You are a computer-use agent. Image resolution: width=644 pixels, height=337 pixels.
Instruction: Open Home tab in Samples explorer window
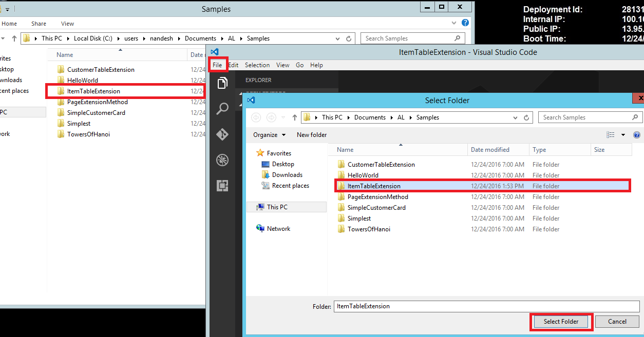click(9, 24)
